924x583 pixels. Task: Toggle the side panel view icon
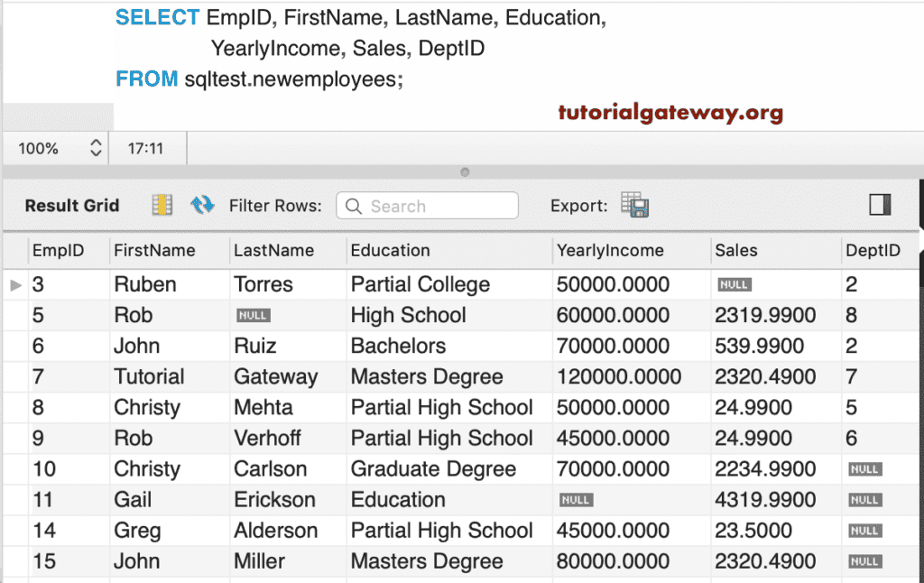tap(880, 205)
